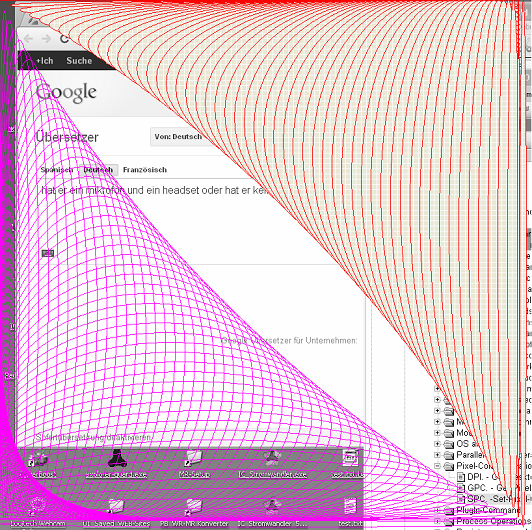
Task: Launch IC_Stromwandler.exe desktop icon
Action: click(273, 464)
